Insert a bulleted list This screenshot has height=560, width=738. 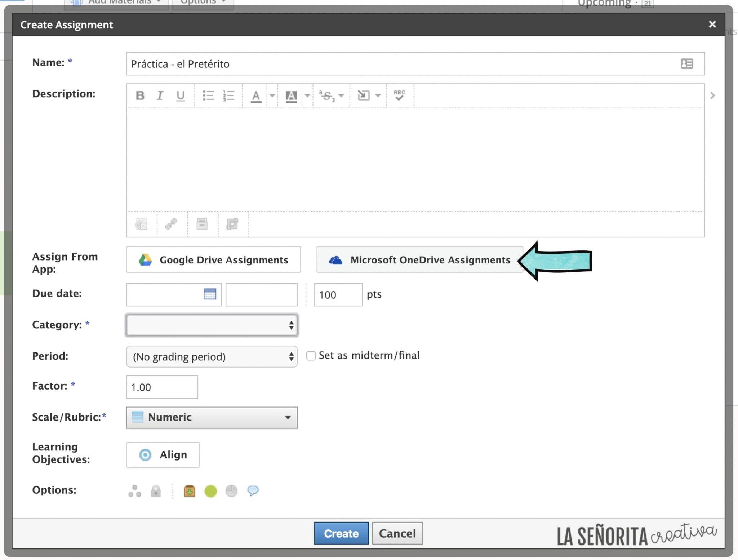[x=208, y=95]
